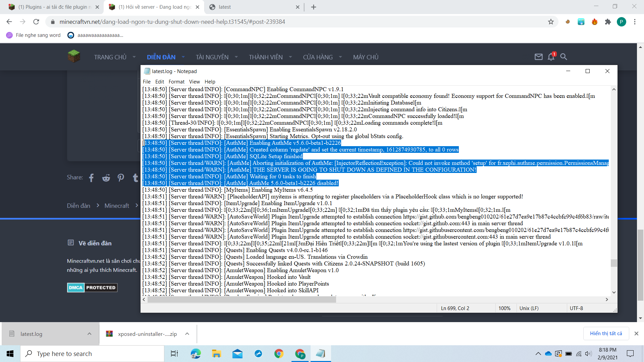Click the Minecraft grass block logo
This screenshot has width=644, height=362.
coord(74,56)
